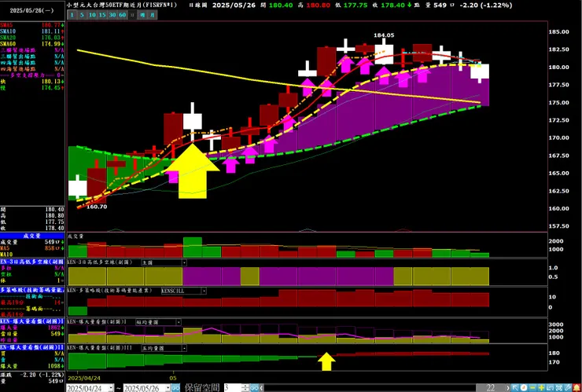Image resolution: width=582 pixels, height=392 pixels.
Task: Select the drawing pen tool icon
Action: pyautogui.click(x=568, y=388)
